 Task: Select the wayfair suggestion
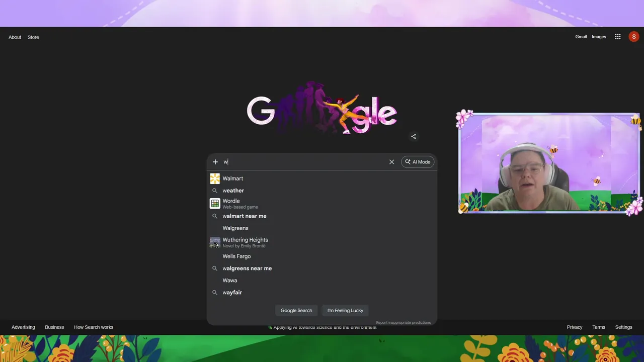pos(322,293)
